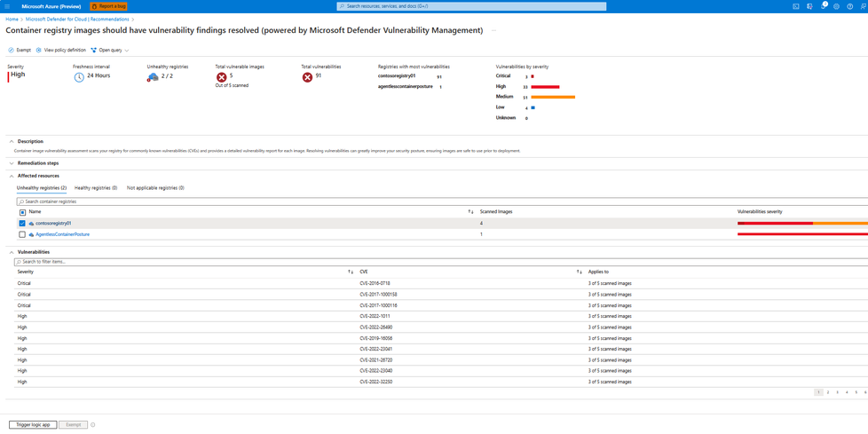Select the CVE-2022-1011 row
868x434 pixels.
pos(442,316)
